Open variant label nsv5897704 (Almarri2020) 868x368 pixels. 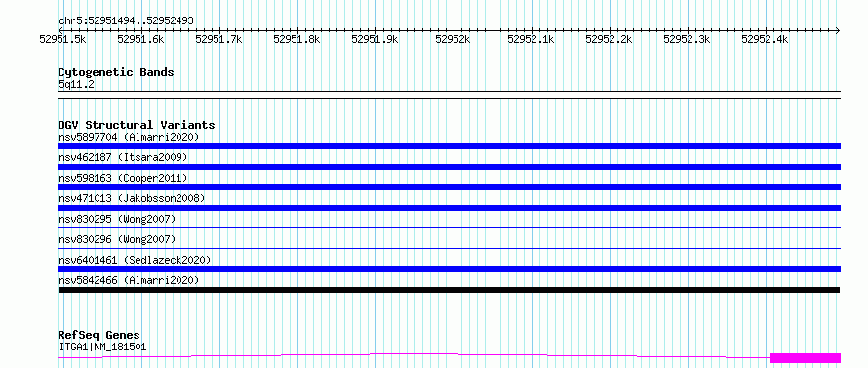pos(129,137)
